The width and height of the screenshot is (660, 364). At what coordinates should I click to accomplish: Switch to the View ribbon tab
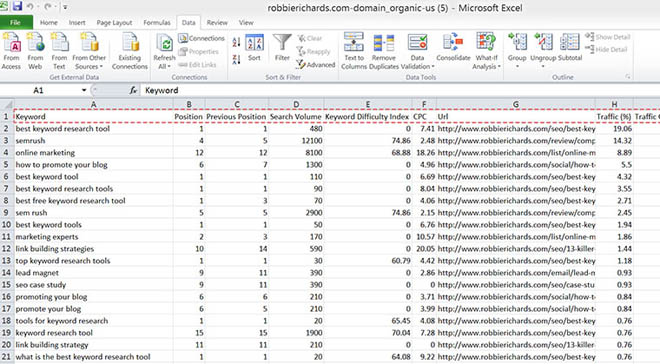click(x=246, y=22)
